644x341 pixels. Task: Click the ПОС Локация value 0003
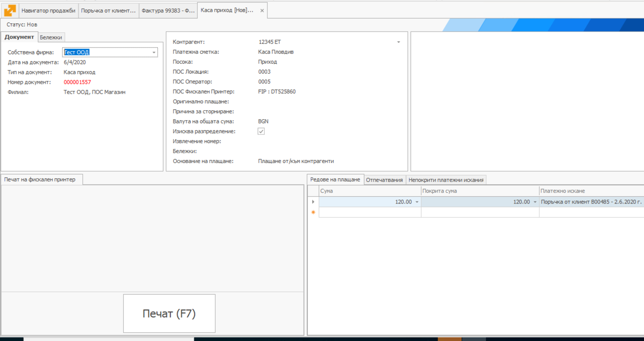point(264,72)
